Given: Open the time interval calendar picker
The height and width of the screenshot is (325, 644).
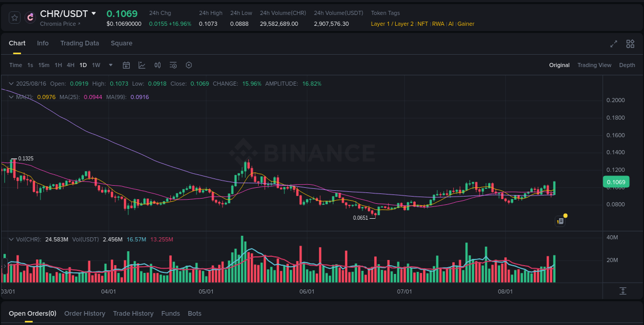Looking at the screenshot, I should (126, 65).
